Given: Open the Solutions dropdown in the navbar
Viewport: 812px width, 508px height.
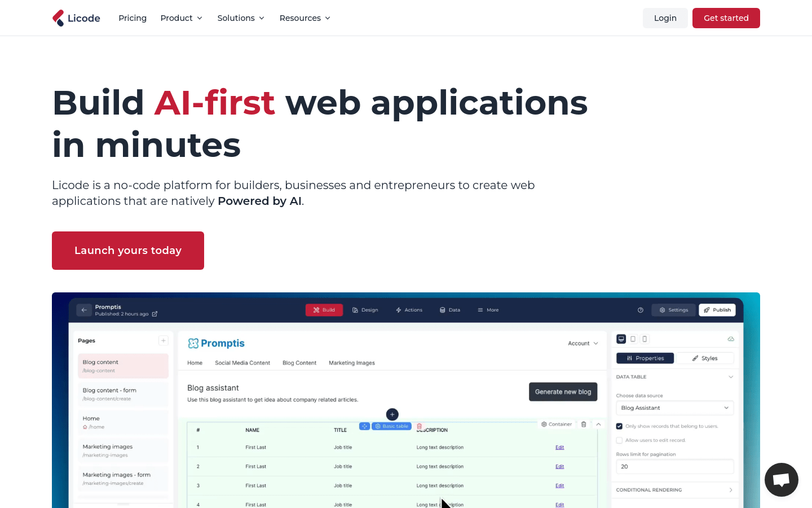Looking at the screenshot, I should [x=241, y=18].
